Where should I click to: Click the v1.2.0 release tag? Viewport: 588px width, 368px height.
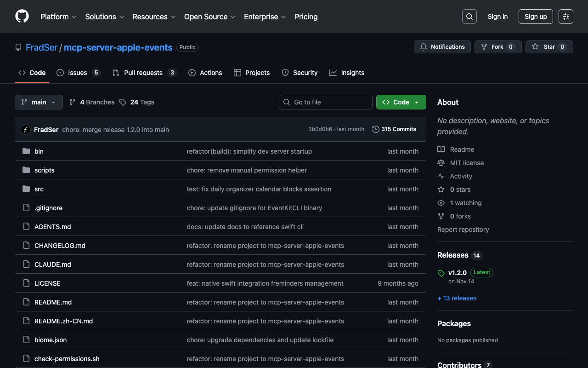tap(457, 273)
